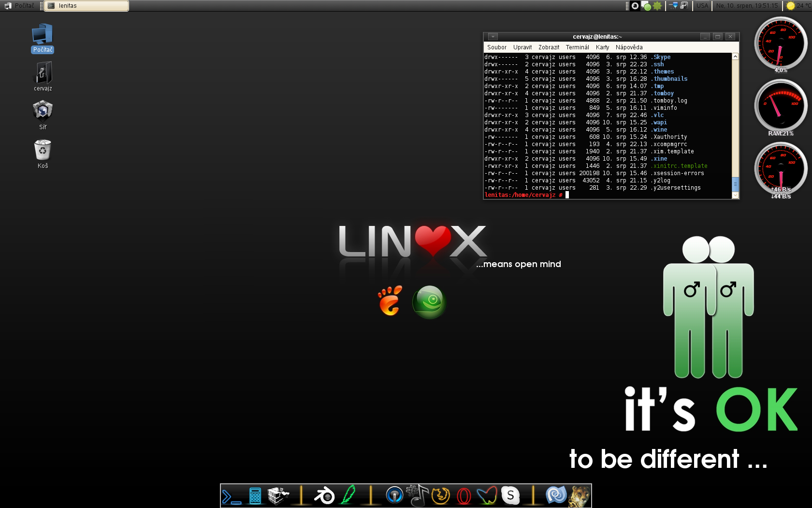Minimize the cervajz@lenitas terminal window
Screen dimensions: 812x508
[705, 37]
